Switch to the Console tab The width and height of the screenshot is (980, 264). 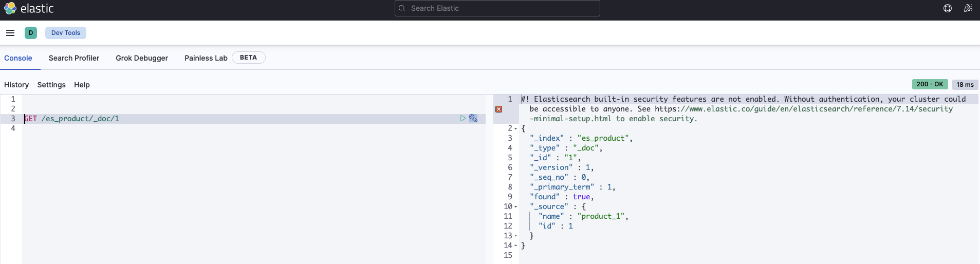click(x=18, y=58)
